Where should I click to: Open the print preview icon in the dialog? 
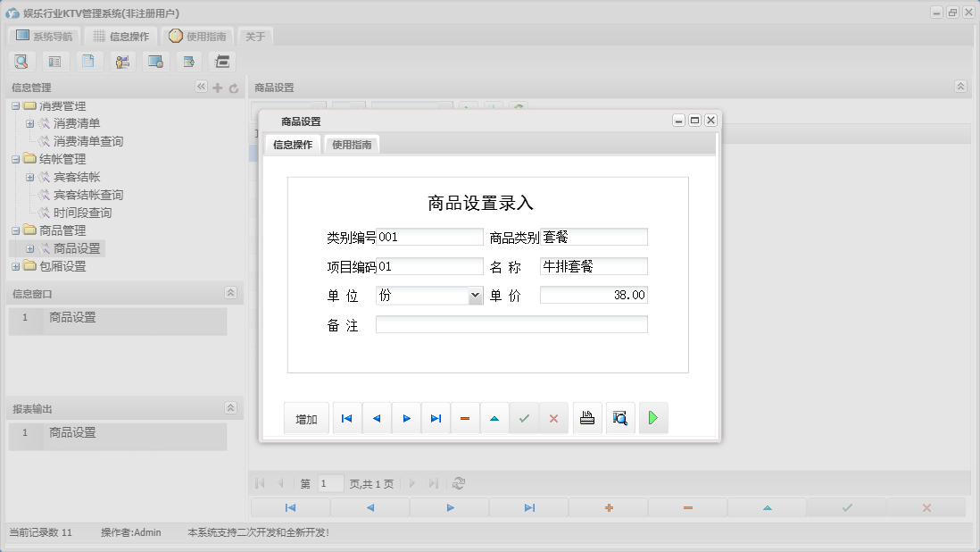[619, 417]
